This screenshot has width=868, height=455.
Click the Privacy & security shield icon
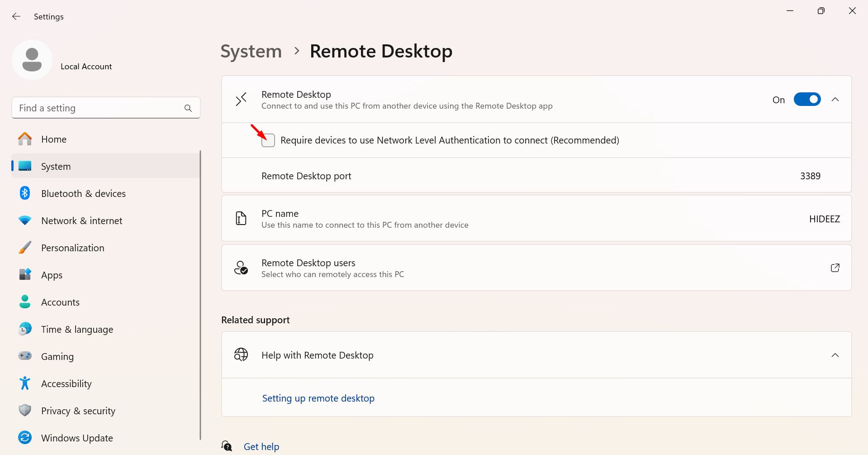(25, 411)
